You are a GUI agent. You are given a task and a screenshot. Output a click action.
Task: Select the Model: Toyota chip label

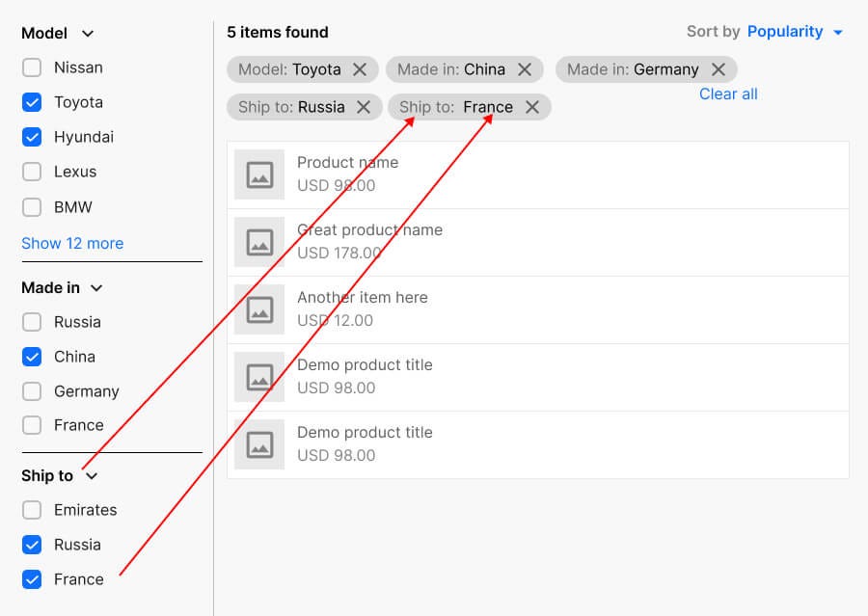pyautogui.click(x=289, y=69)
